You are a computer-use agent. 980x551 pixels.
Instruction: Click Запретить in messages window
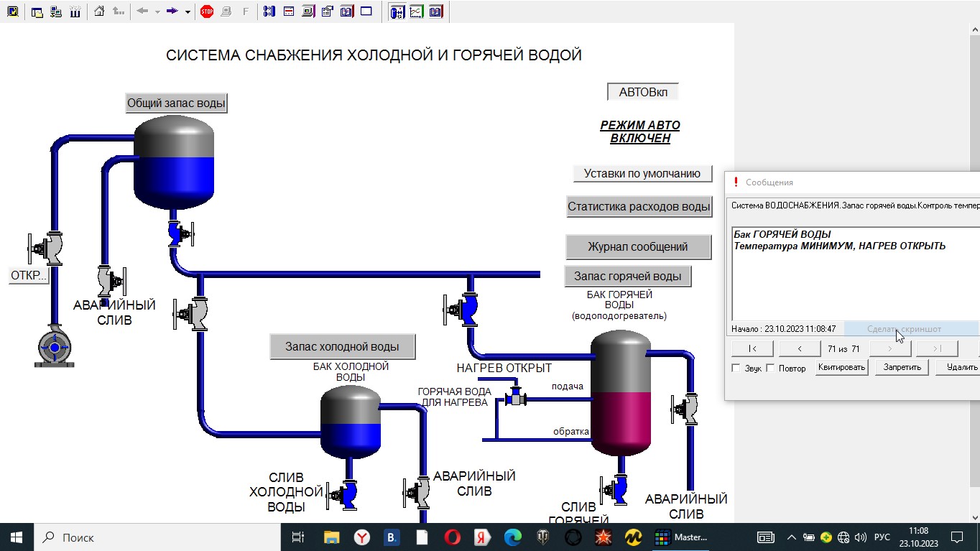pyautogui.click(x=902, y=367)
